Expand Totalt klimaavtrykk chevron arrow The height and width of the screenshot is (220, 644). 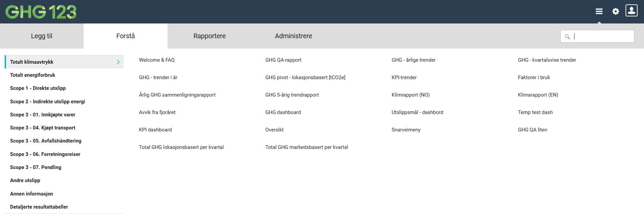118,62
